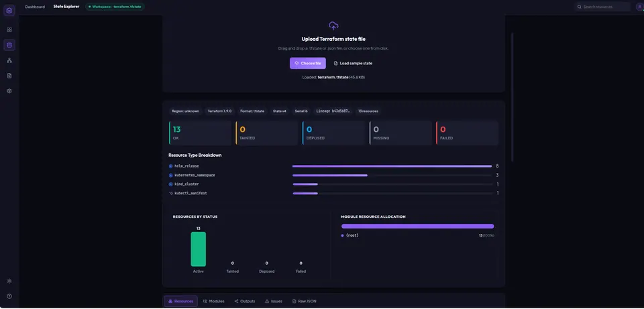Click the kubernetes_namespace label
Screen dimensions: 644x309
coord(195,175)
